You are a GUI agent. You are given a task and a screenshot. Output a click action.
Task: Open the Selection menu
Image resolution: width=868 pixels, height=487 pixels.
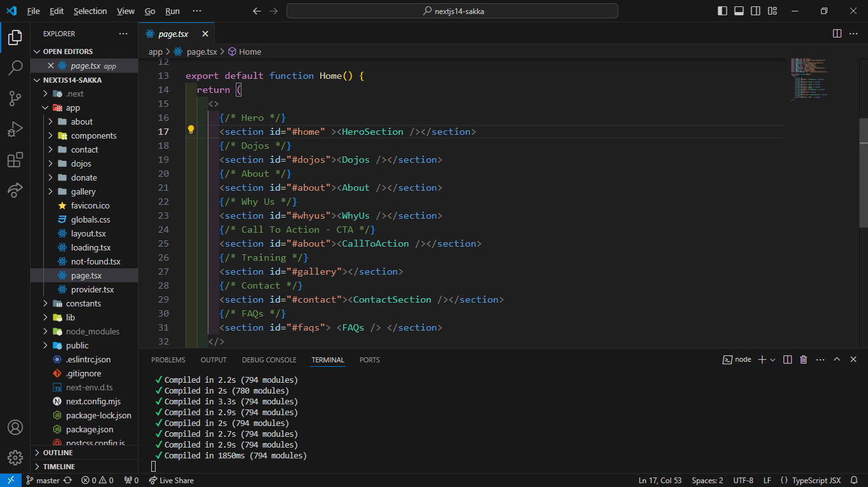90,11
